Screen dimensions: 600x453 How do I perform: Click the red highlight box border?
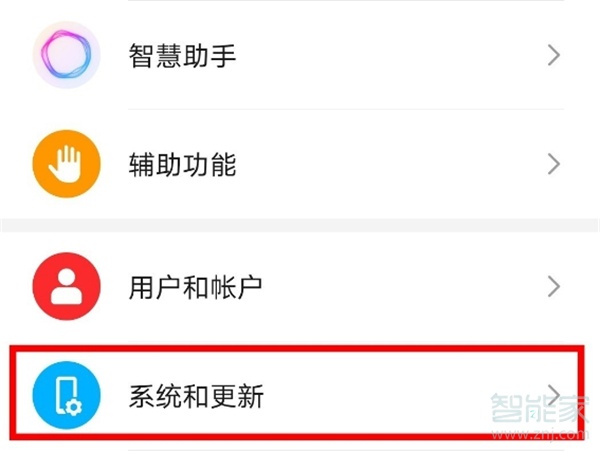[300, 346]
